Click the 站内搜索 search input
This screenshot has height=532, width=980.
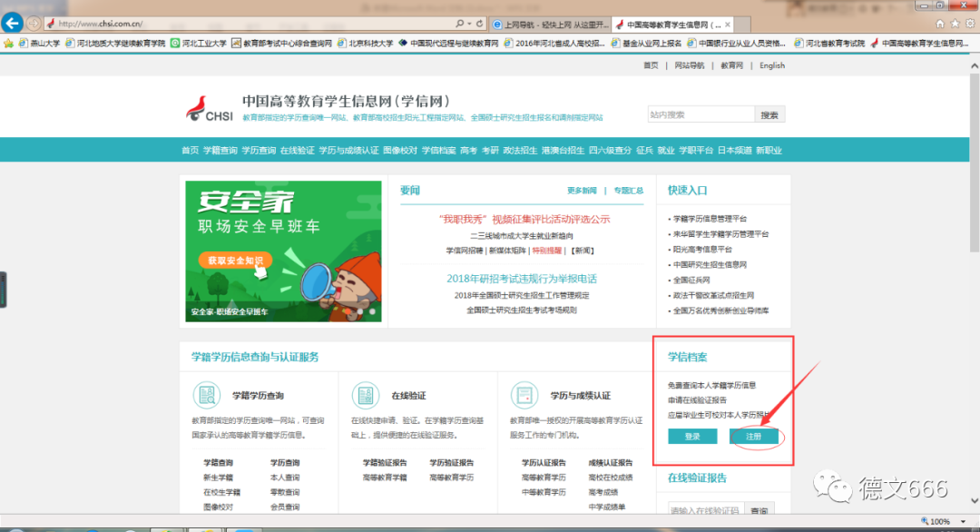[x=701, y=114]
